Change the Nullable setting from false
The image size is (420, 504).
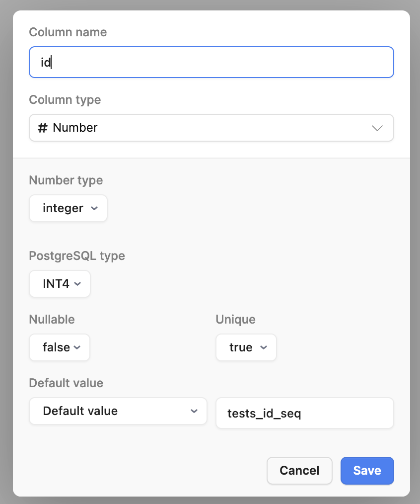[60, 347]
